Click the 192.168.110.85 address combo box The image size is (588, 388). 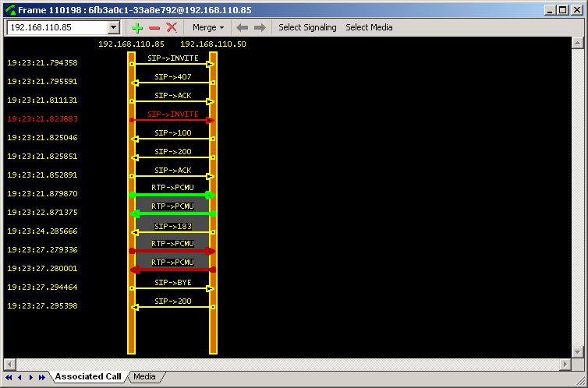(x=63, y=27)
